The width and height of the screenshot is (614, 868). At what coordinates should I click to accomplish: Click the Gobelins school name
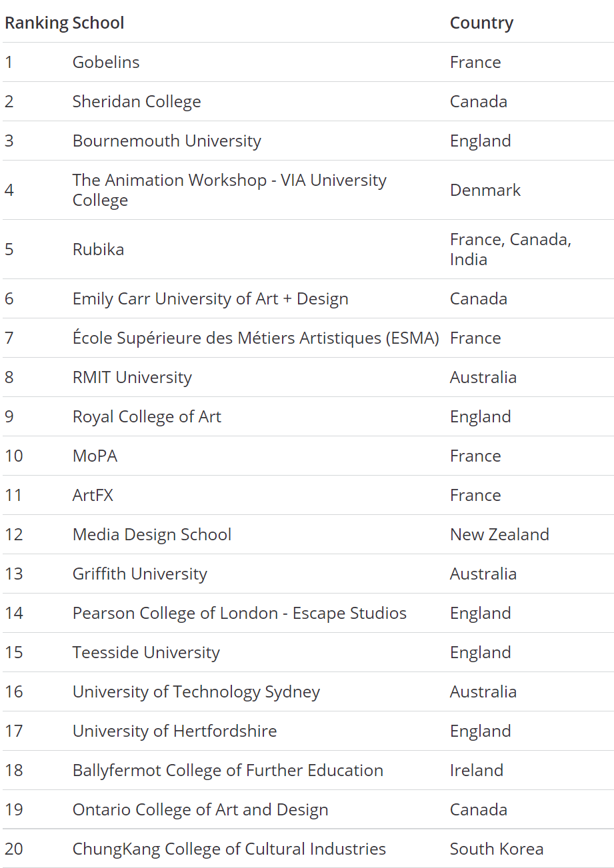pyautogui.click(x=106, y=62)
